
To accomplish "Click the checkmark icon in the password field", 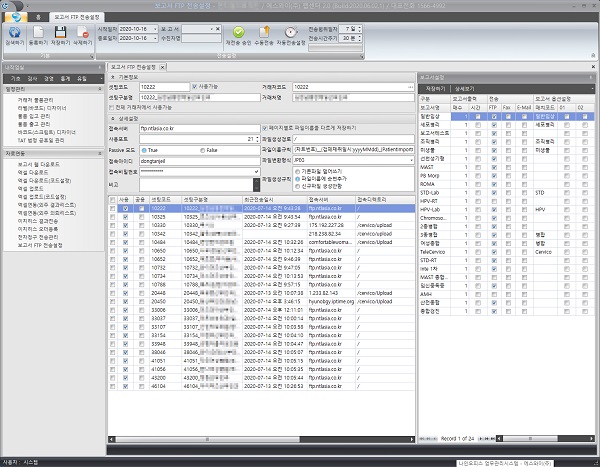I will tap(256, 171).
